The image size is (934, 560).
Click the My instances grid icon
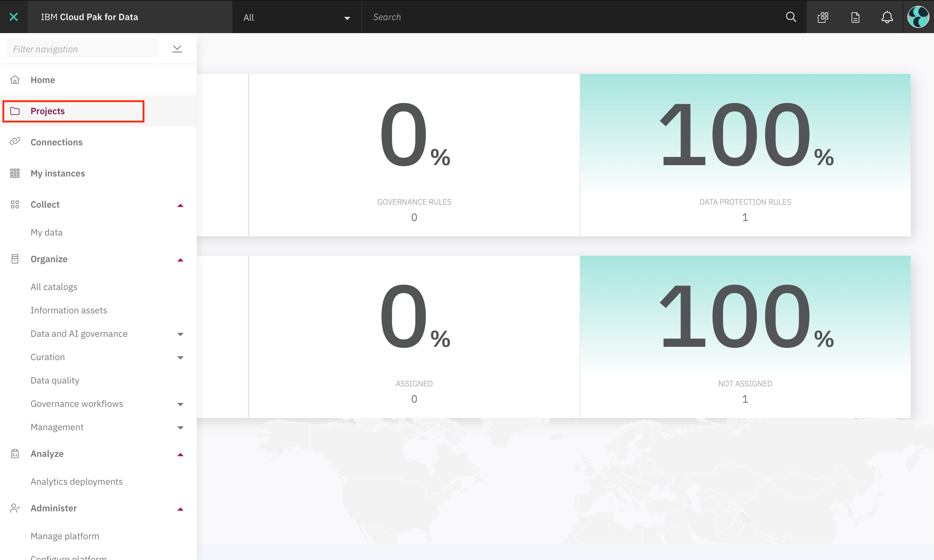point(15,173)
